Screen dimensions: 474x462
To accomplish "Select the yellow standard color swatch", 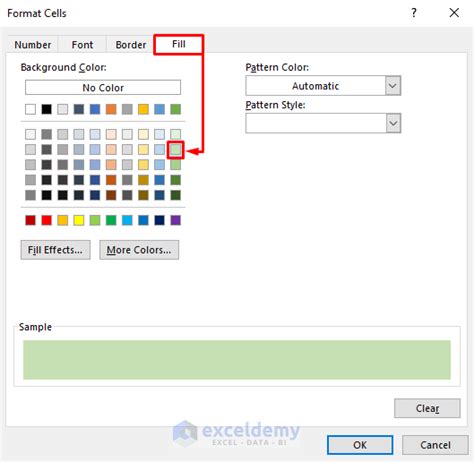I will pos(79,220).
